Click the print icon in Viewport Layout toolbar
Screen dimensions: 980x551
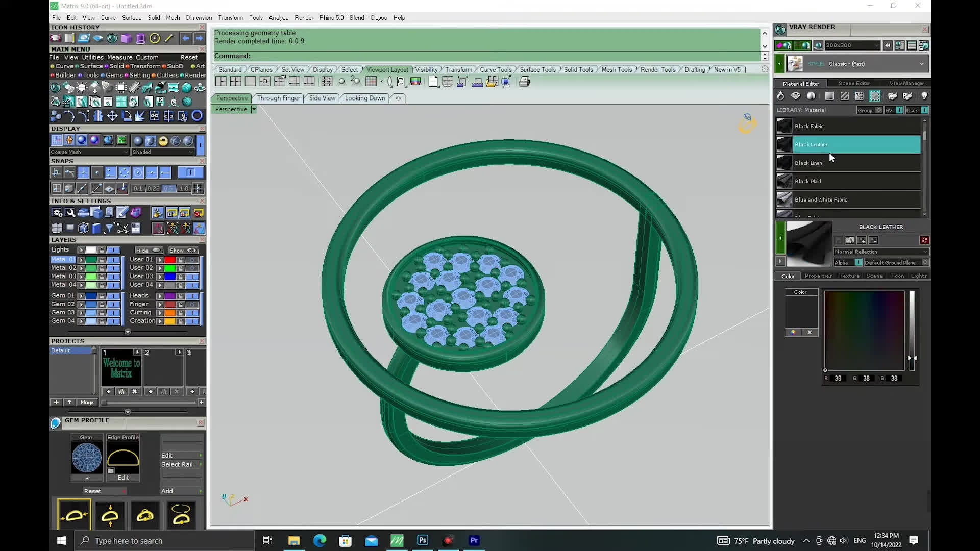click(524, 82)
